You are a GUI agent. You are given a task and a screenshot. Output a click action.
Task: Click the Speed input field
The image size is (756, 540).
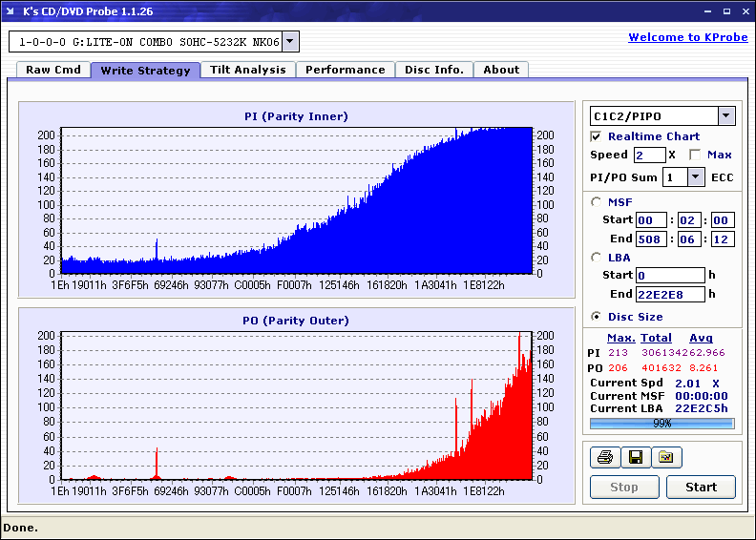[649, 156]
